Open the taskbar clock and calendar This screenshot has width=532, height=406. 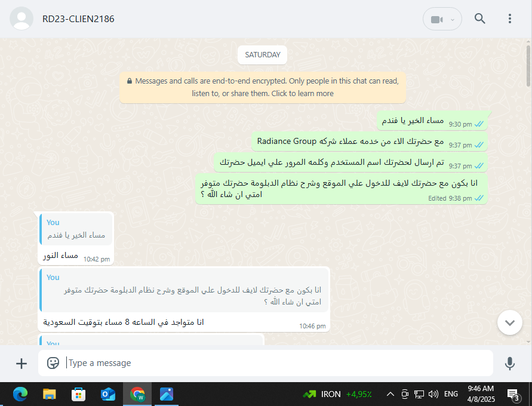point(481,394)
